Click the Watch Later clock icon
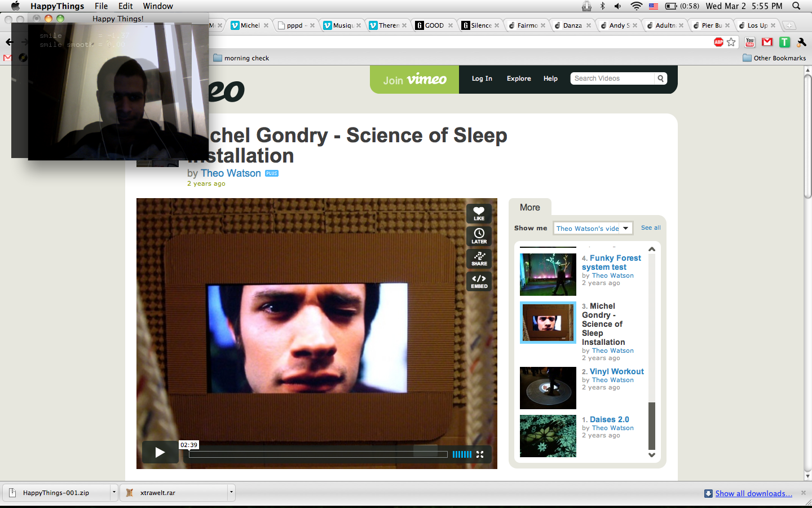 [479, 236]
